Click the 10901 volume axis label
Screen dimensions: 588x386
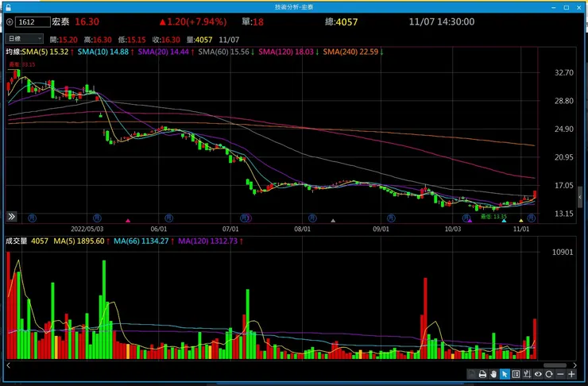[563, 253]
